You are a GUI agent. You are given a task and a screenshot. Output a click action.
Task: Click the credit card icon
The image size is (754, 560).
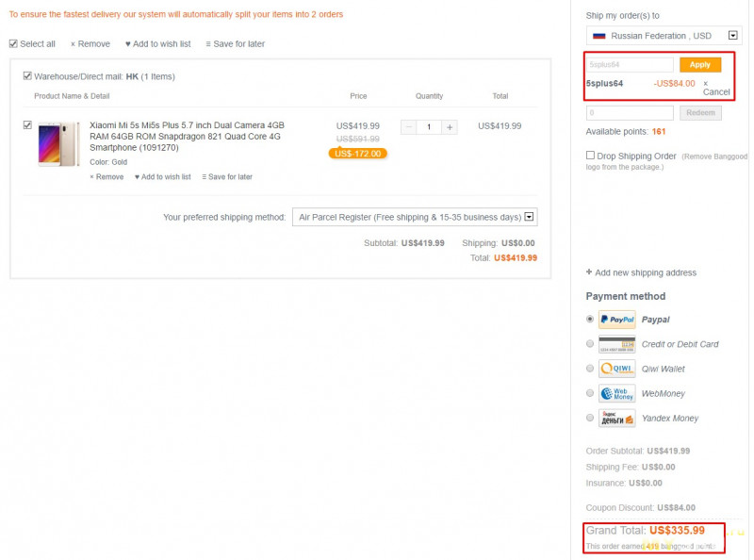pos(617,344)
